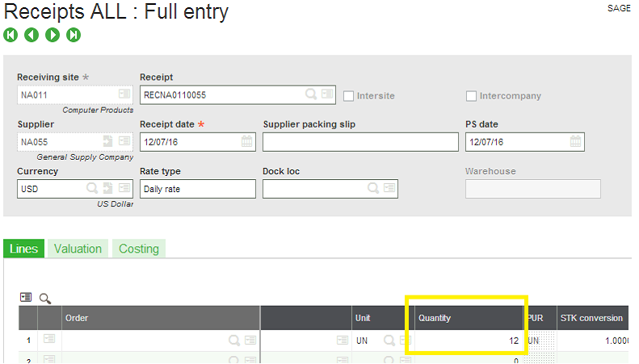Open Receipt field magnifier lookup
The height and width of the screenshot is (364, 639).
[311, 94]
